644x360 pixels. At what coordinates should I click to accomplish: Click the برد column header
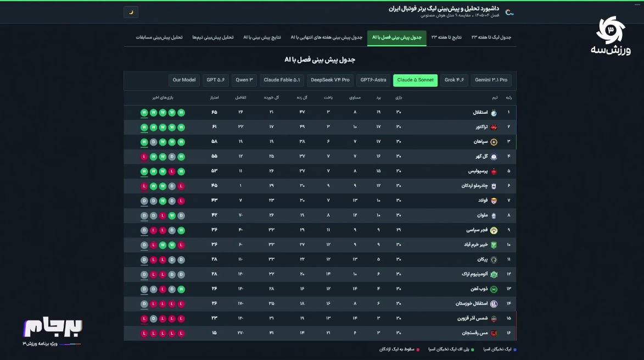pyautogui.click(x=379, y=98)
